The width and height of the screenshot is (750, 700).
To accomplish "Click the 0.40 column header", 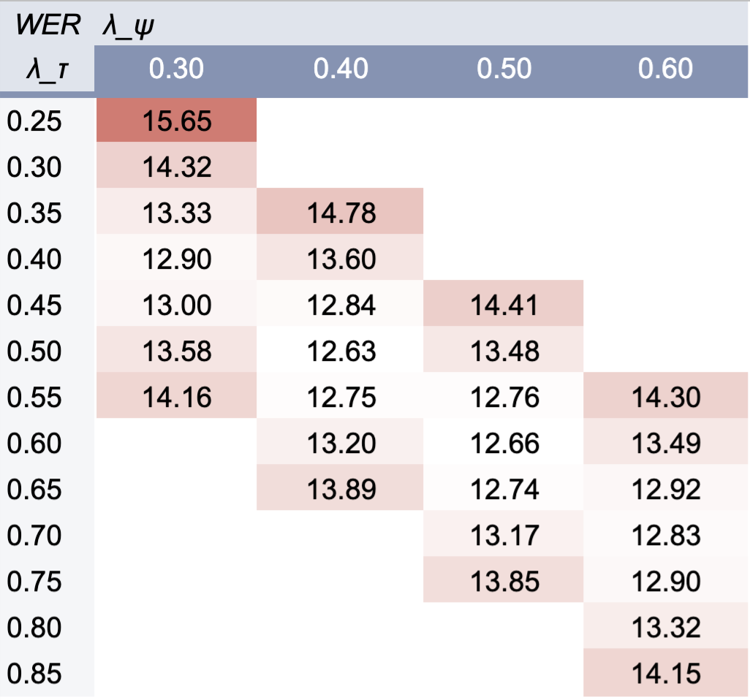I will tap(341, 69).
